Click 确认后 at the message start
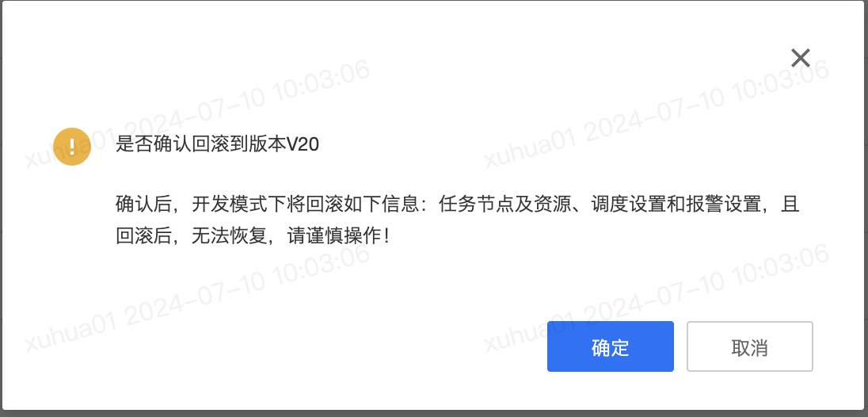This screenshot has width=868, height=417. tap(144, 205)
